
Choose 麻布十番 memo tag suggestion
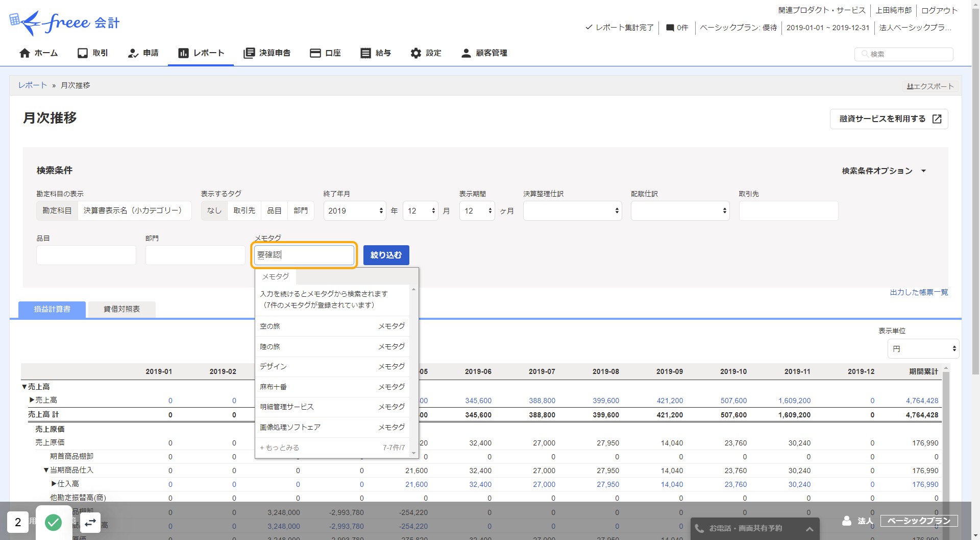click(x=332, y=387)
